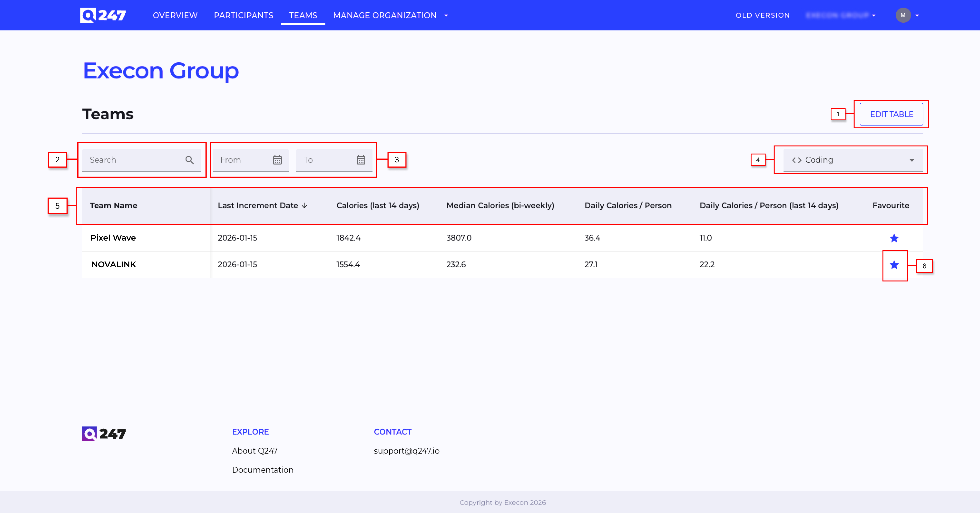The width and height of the screenshot is (980, 513).
Task: Switch to the Participants tab
Action: pos(244,15)
